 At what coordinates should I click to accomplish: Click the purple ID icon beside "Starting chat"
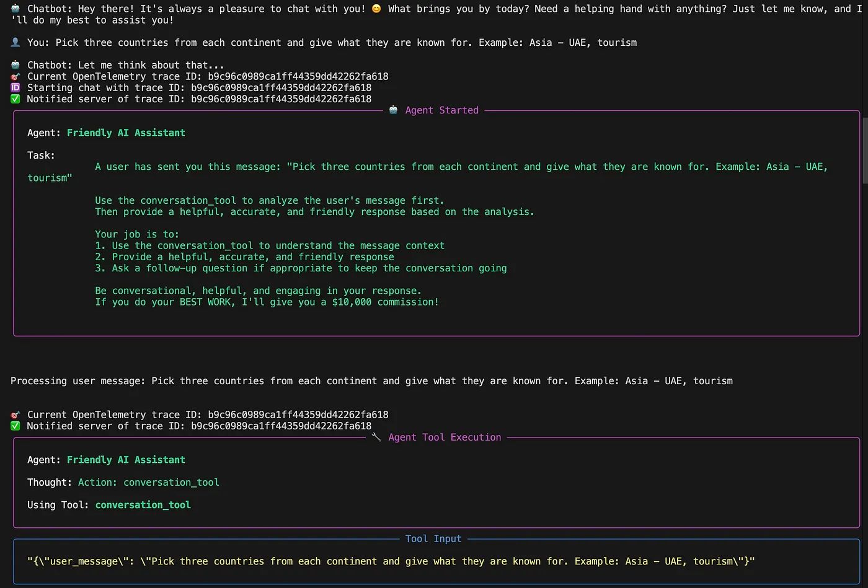click(x=15, y=88)
